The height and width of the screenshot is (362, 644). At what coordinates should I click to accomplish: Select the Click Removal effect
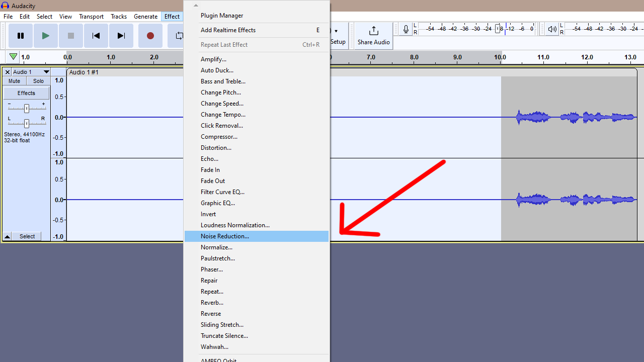pyautogui.click(x=257, y=126)
